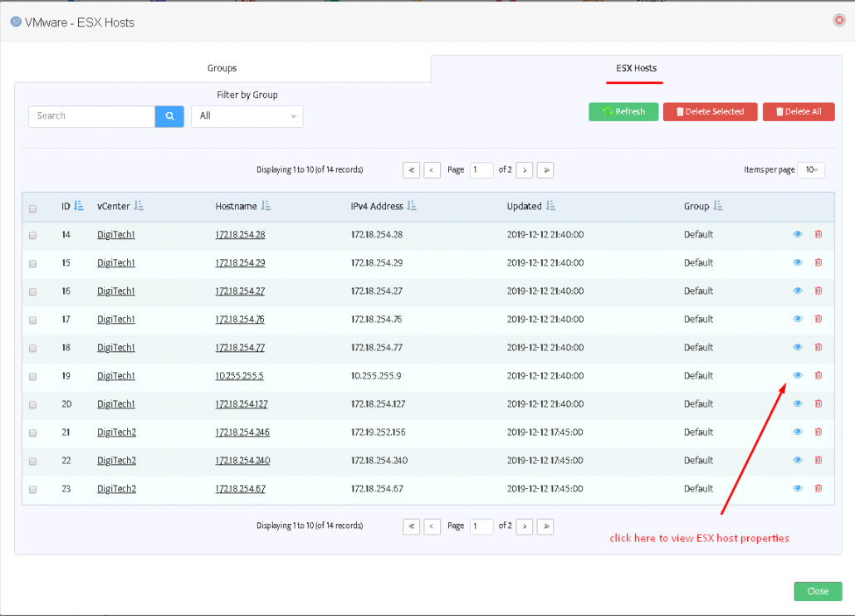Click the search magnifier button

click(169, 116)
